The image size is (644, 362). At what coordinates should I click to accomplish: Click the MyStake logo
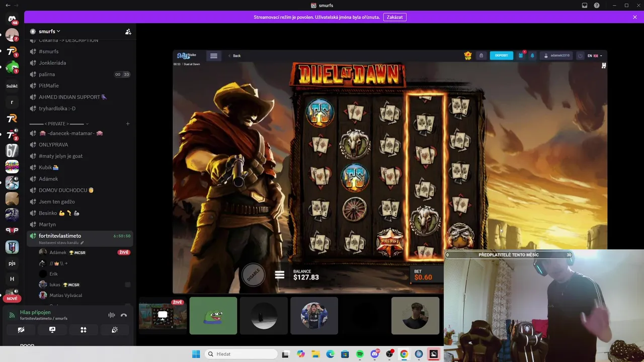186,55
